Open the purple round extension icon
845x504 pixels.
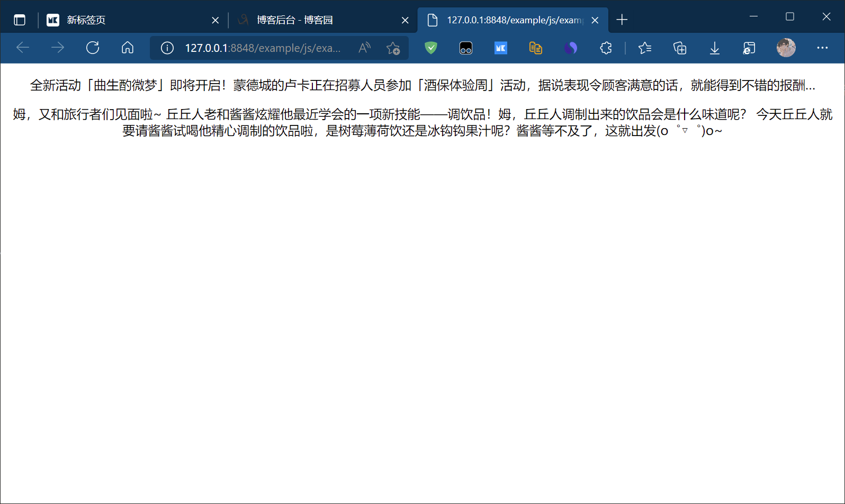point(571,48)
